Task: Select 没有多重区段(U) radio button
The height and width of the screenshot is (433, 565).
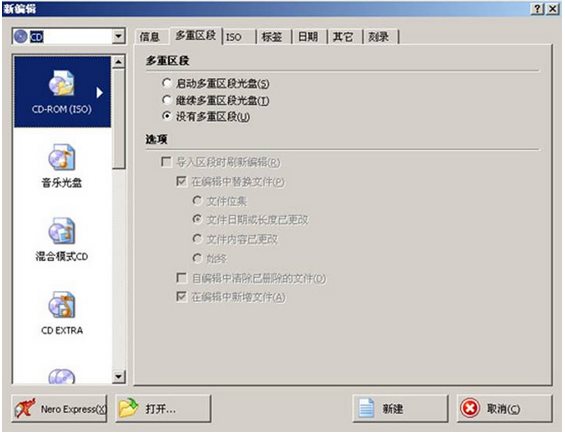Action: pyautogui.click(x=166, y=116)
